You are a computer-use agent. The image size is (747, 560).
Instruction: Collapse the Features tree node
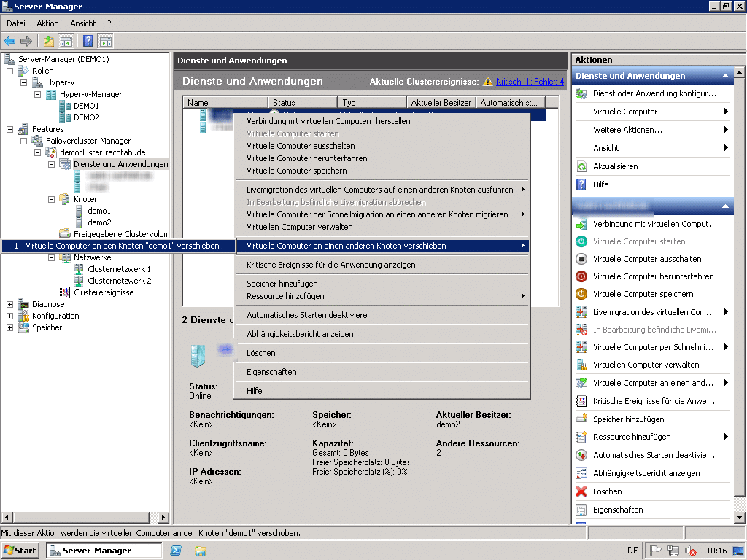tap(9, 129)
